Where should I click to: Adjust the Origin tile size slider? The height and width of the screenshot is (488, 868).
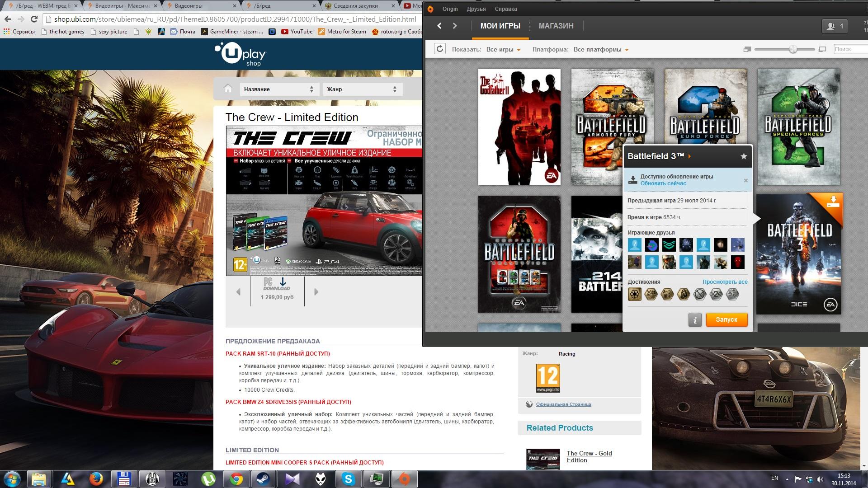tap(793, 49)
